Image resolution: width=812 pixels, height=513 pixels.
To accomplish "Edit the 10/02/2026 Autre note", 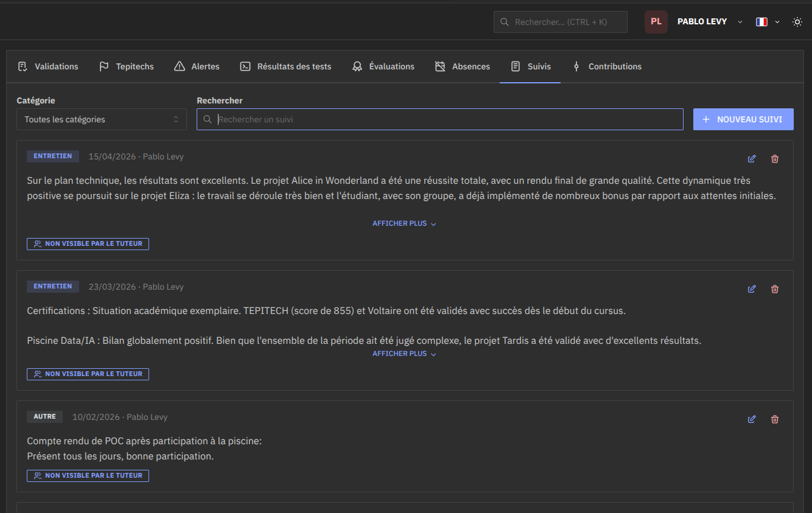I will coord(752,419).
